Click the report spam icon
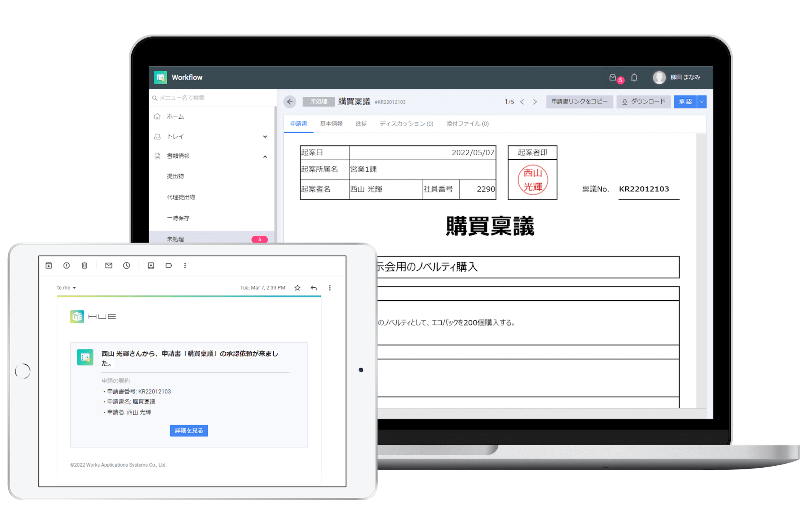 click(x=67, y=265)
